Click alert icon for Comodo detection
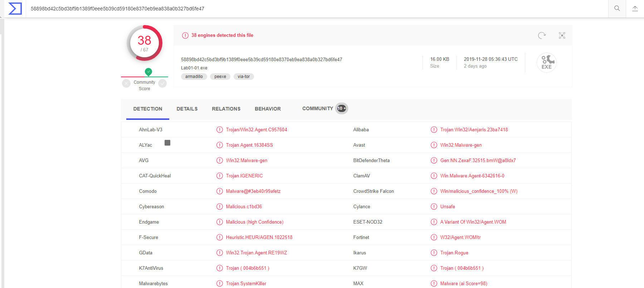This screenshot has width=644, height=288. click(x=220, y=191)
